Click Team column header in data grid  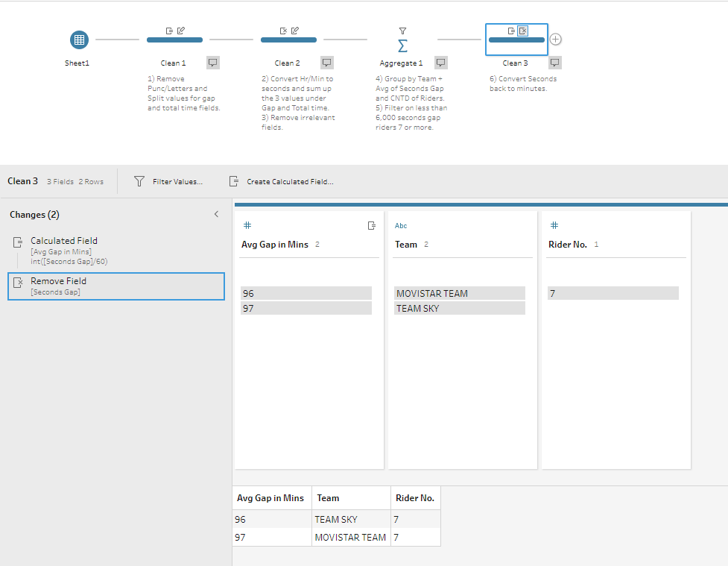pyautogui.click(x=352, y=497)
